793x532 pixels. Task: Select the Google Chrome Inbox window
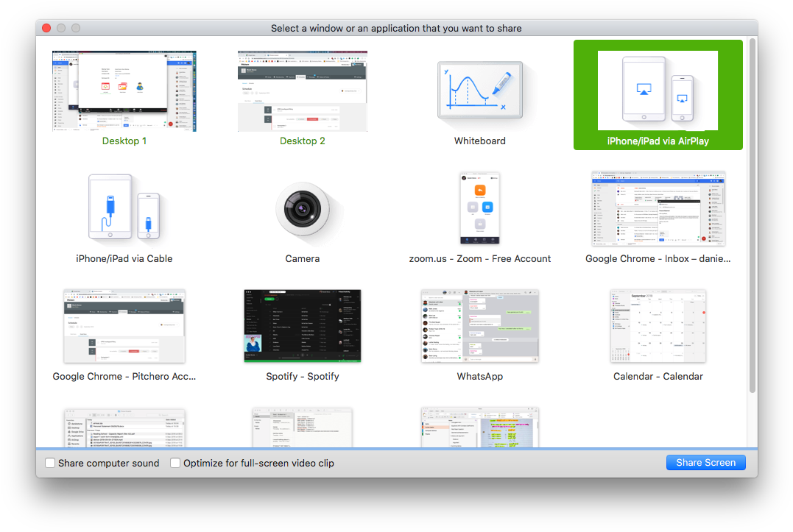click(658, 208)
